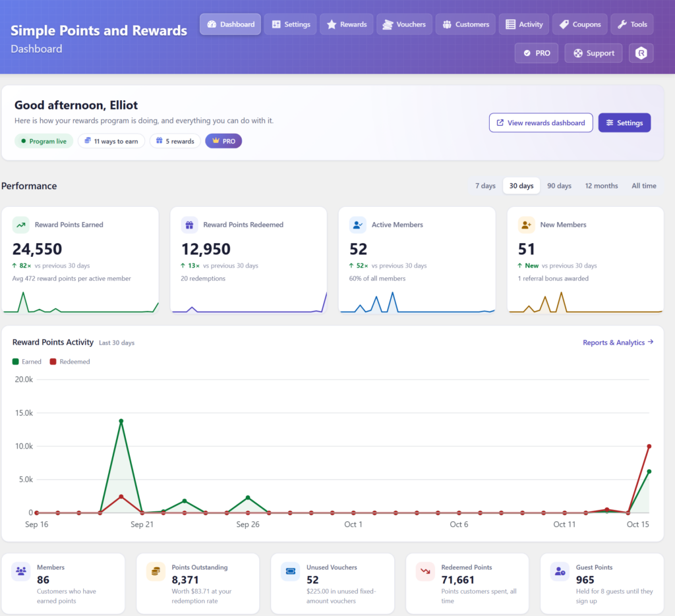Click the Simple Points and Rewards title
Viewport: 675px width, 616px height.
point(99,30)
